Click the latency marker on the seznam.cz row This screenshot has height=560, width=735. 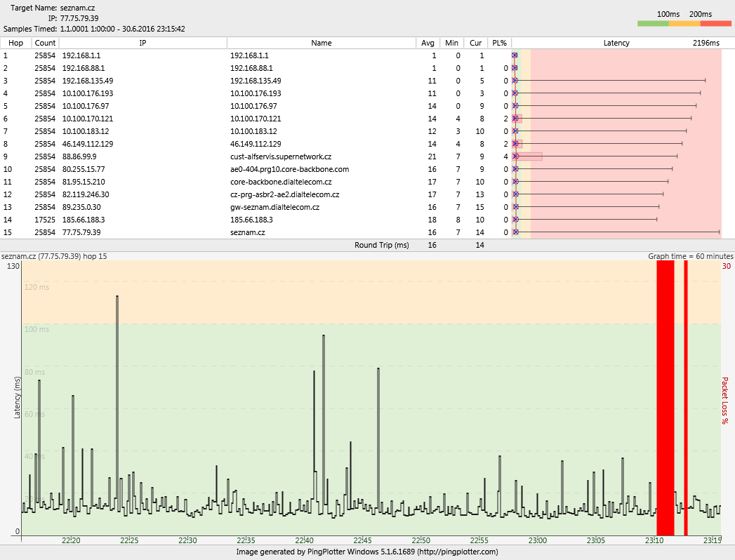tap(515, 232)
